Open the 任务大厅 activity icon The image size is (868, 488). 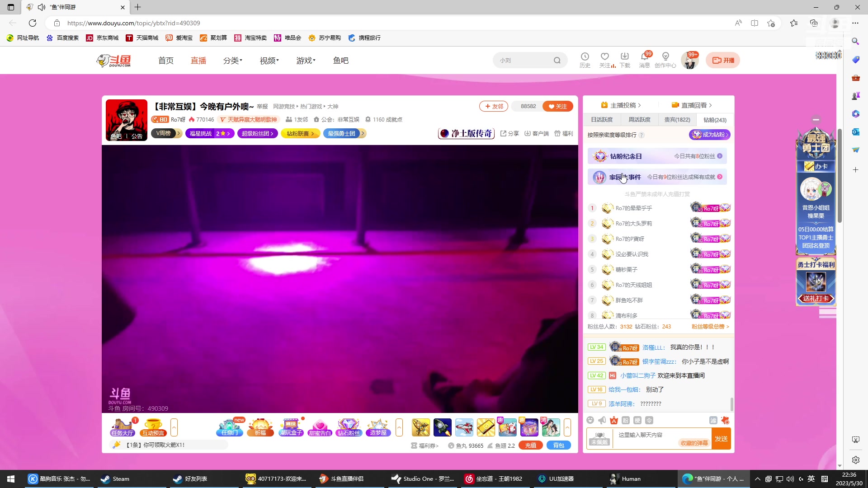122,427
